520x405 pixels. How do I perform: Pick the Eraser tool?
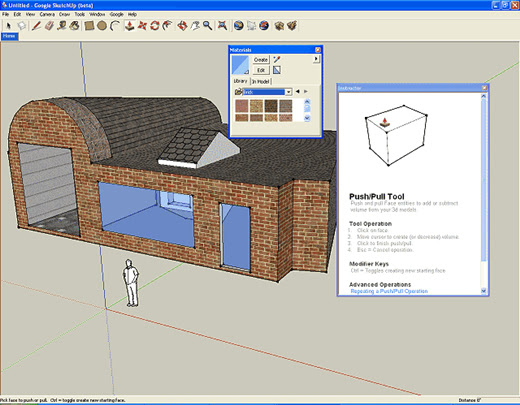49,26
